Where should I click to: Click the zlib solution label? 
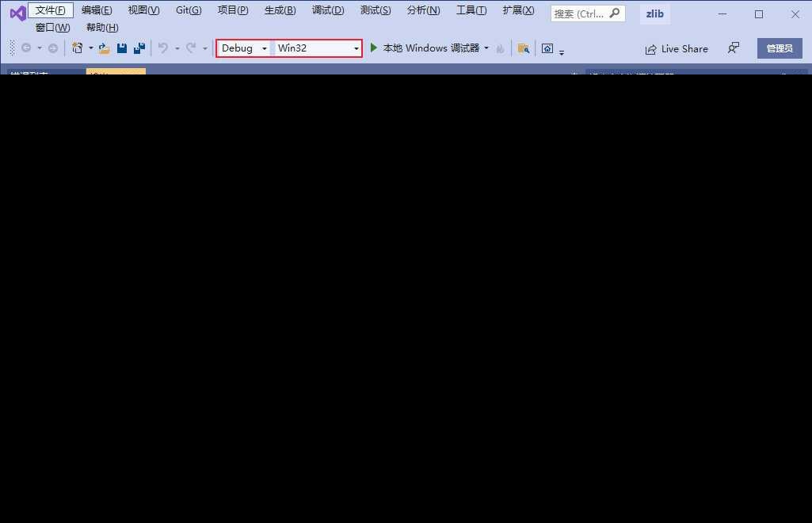click(x=654, y=13)
